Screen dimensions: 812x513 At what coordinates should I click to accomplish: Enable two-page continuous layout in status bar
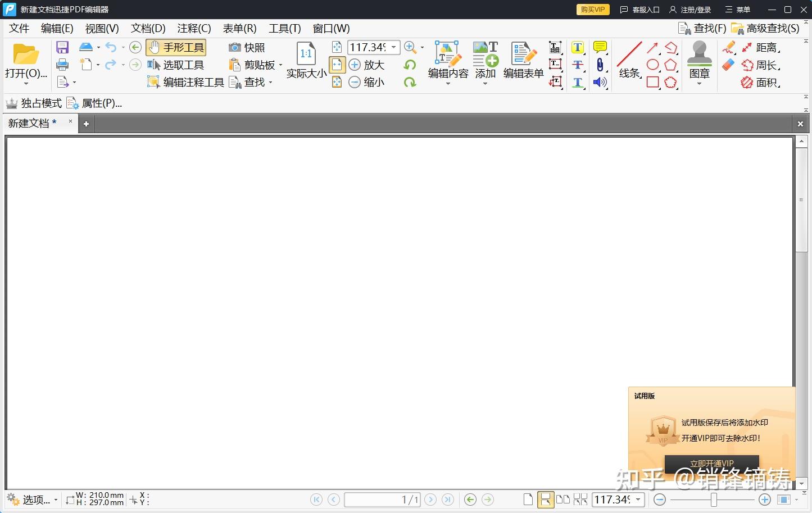click(x=580, y=500)
